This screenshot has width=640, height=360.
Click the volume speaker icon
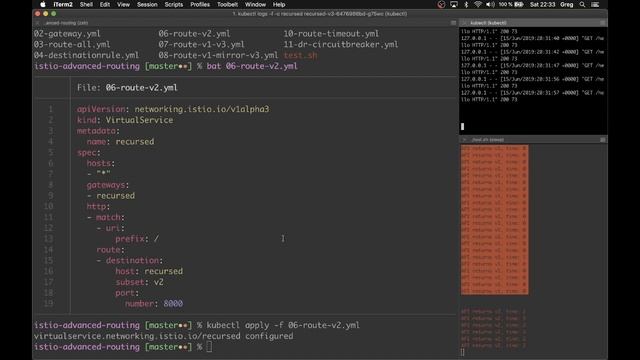(490, 4)
